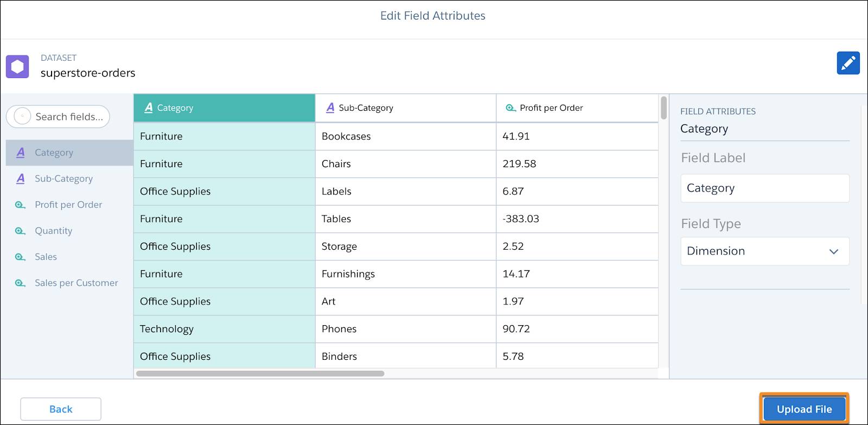This screenshot has width=868, height=425.
Task: Click the Labels cell
Action: (x=406, y=192)
